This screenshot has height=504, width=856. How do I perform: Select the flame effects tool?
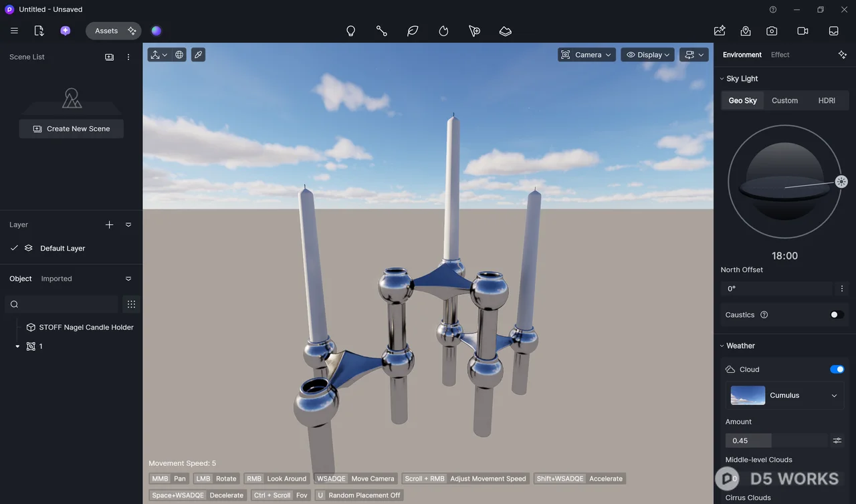pyautogui.click(x=443, y=31)
